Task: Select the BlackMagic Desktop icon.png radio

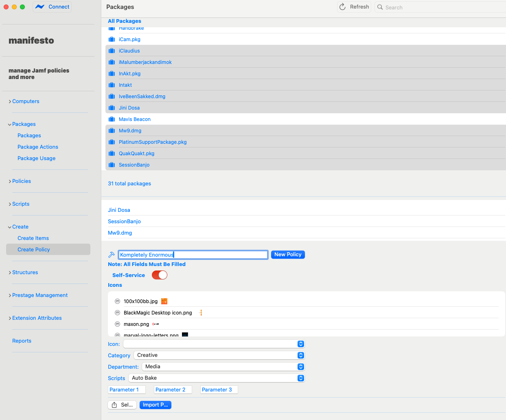Action: pos(117,313)
